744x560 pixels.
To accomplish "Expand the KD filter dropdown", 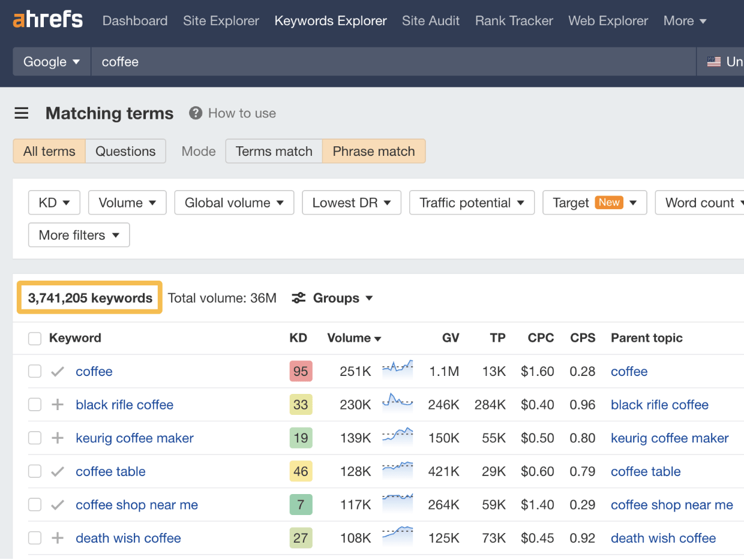I will (x=53, y=202).
